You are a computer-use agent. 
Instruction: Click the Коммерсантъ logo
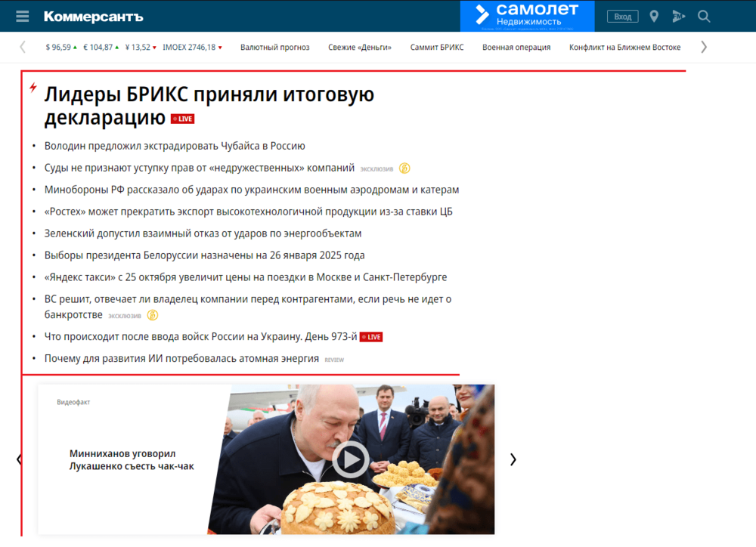[94, 17]
